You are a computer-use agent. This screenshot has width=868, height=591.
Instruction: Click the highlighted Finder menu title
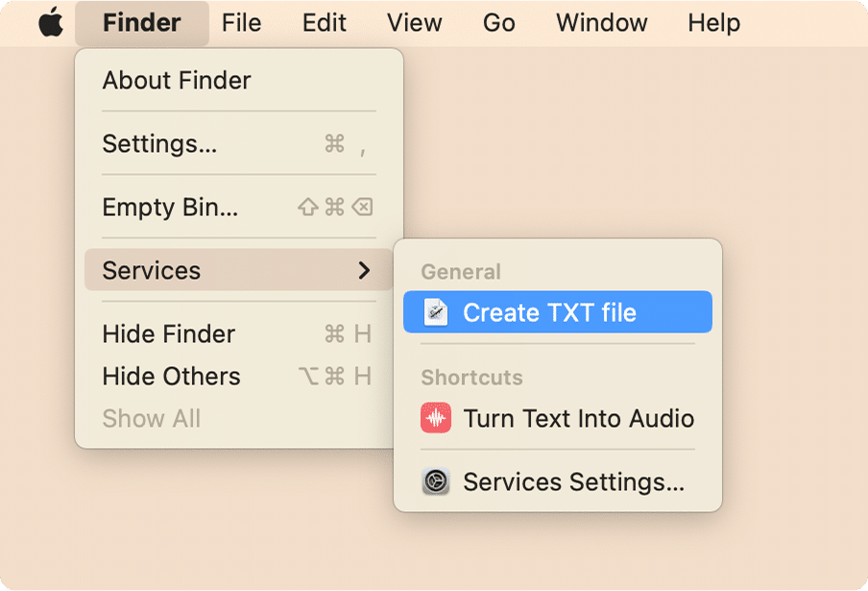141,23
